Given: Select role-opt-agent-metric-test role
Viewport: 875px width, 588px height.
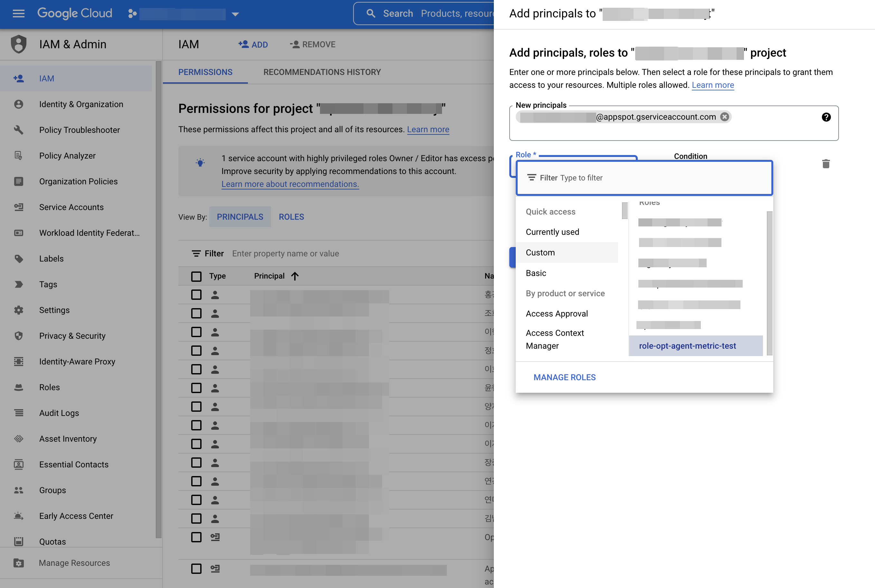Looking at the screenshot, I should point(687,346).
